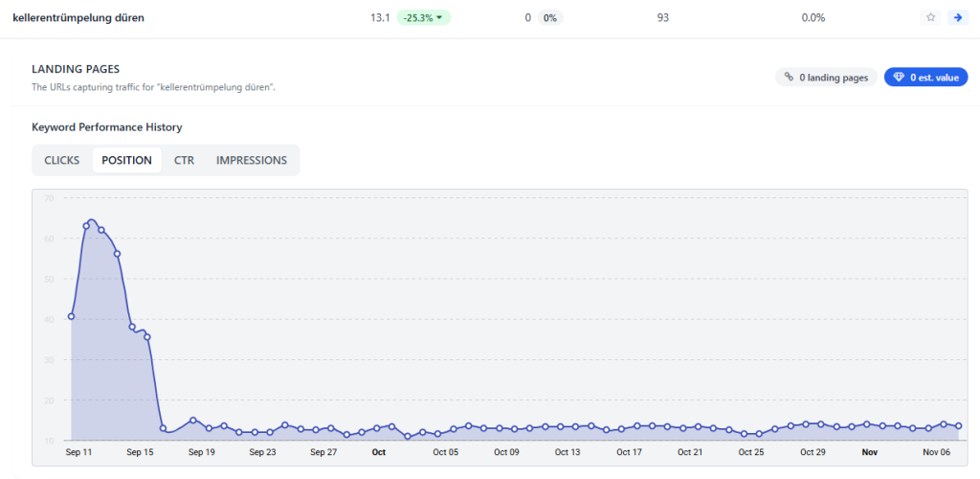Select the peak data point near 63
This screenshot has width=980, height=479.
pos(86,226)
